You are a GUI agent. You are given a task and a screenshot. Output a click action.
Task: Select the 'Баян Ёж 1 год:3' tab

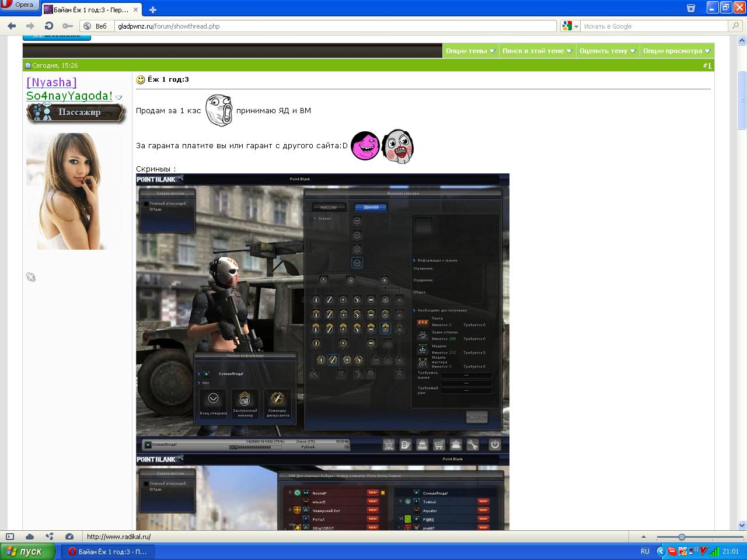tap(91, 10)
